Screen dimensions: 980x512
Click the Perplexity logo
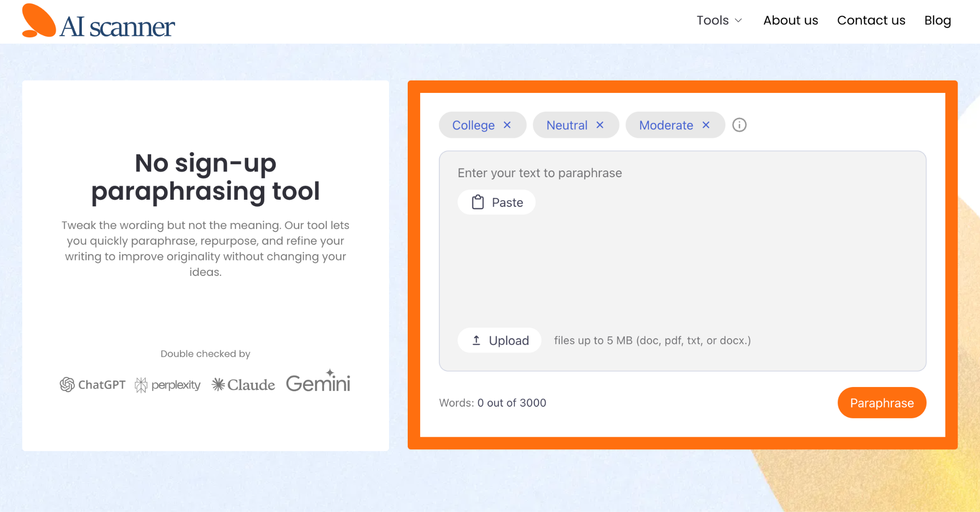coord(167,385)
